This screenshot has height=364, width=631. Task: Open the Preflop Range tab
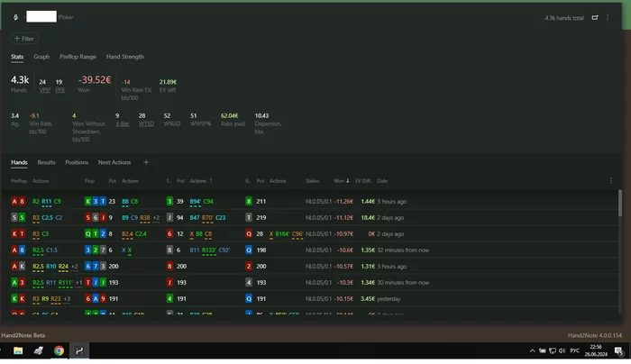click(78, 57)
